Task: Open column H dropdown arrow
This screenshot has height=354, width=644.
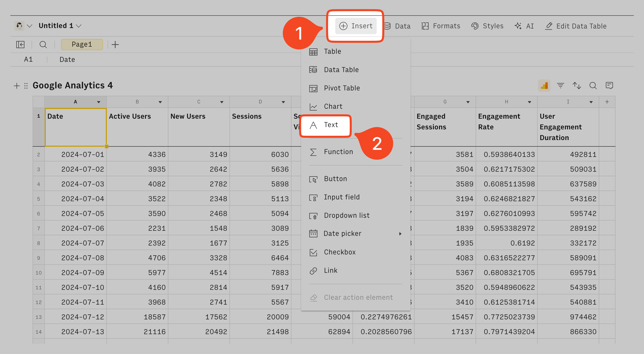Action: click(x=529, y=102)
